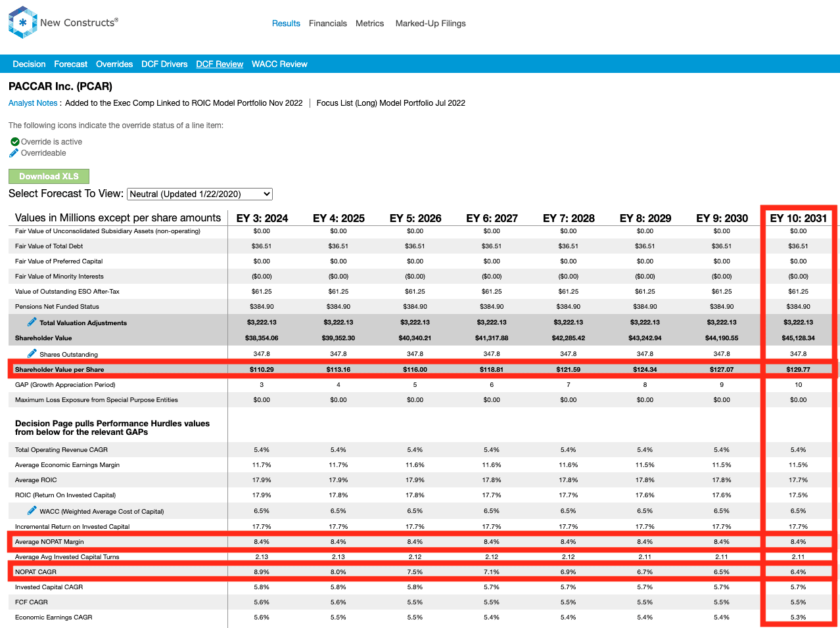Screen dimensions: 840x628
Task: Open the Overrides tab
Action: tap(114, 64)
